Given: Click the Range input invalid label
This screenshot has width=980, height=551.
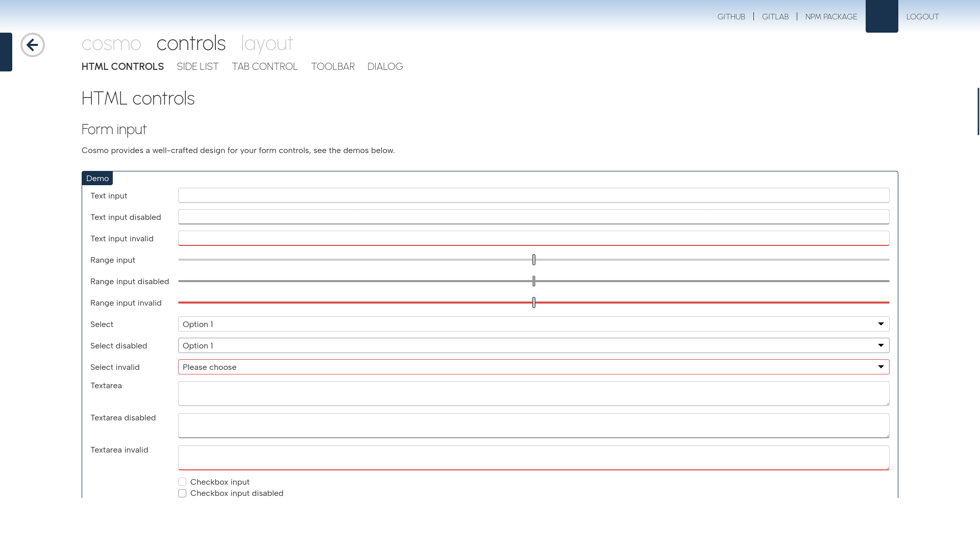Looking at the screenshot, I should coord(126,303).
